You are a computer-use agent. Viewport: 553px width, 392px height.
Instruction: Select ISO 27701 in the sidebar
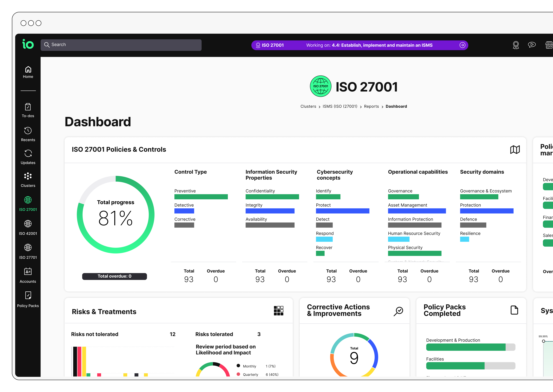[28, 251]
